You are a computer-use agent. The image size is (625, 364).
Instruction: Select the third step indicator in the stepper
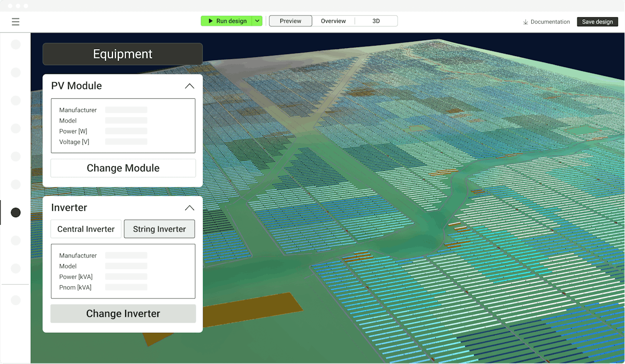15,100
